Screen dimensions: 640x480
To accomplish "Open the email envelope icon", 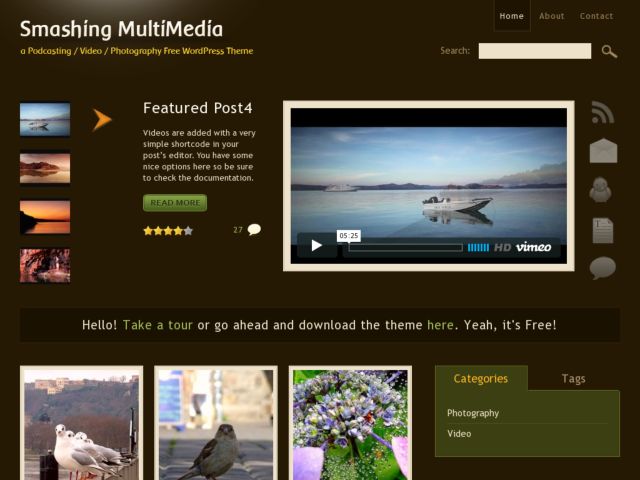I will (603, 151).
